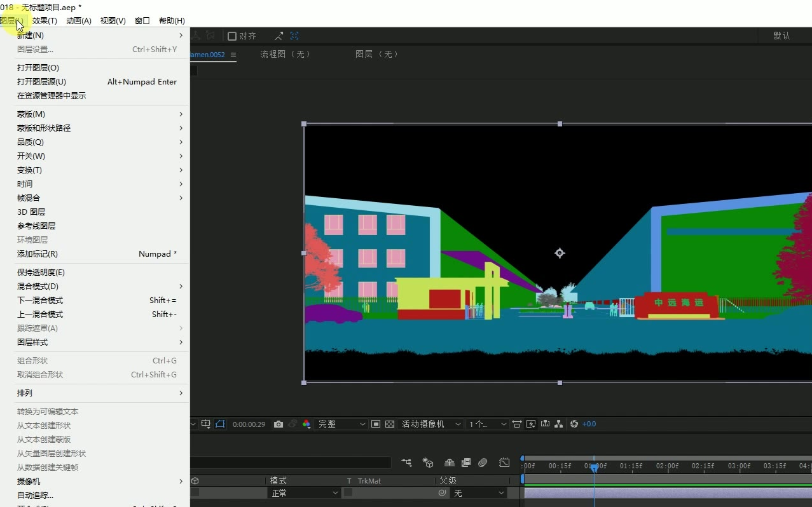Select 3D 图层 from the layer menu
This screenshot has height=507, width=812.
point(31,212)
